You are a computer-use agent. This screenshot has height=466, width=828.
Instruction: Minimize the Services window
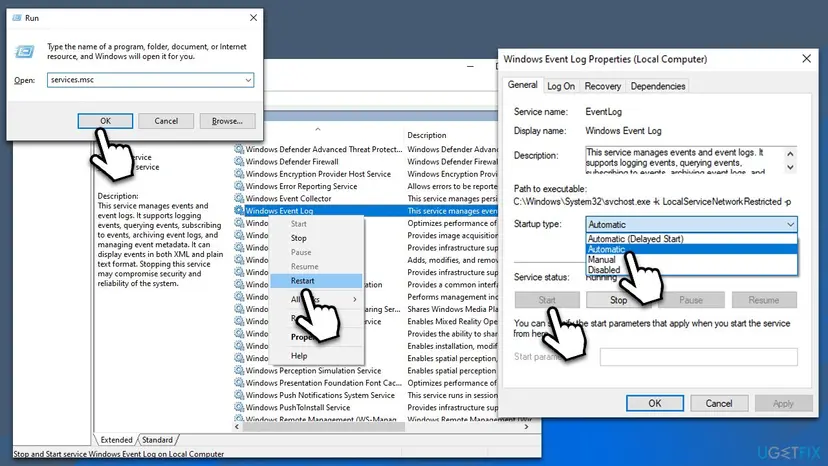tap(470, 67)
